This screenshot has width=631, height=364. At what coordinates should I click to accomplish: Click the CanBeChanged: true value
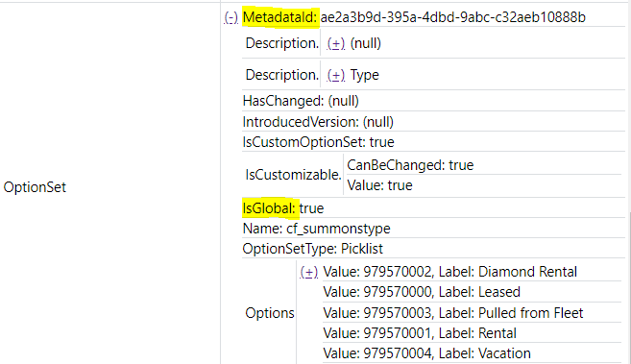coord(410,165)
